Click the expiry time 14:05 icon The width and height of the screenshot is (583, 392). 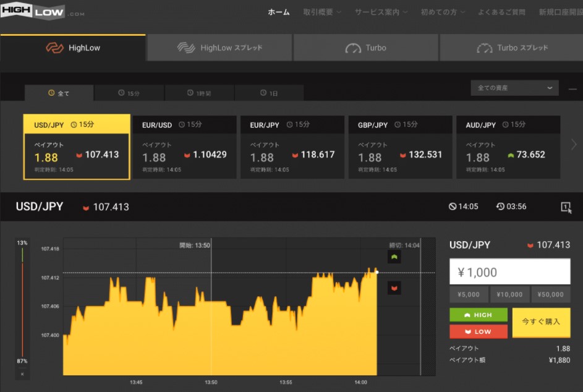pyautogui.click(x=452, y=207)
